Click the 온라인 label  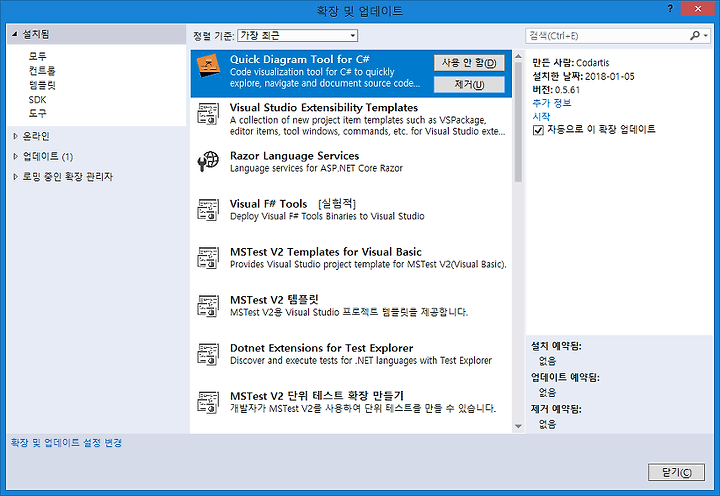(36, 136)
